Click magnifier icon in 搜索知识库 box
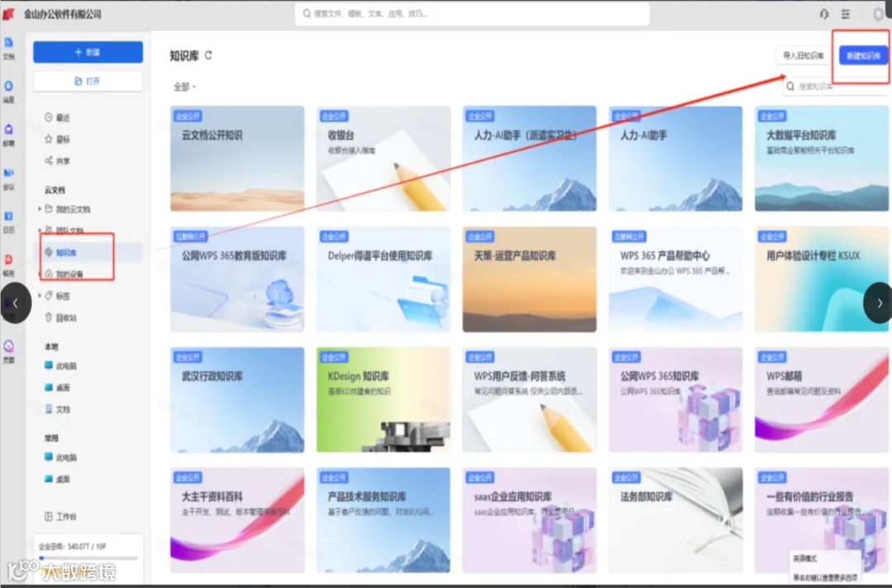 click(x=790, y=87)
